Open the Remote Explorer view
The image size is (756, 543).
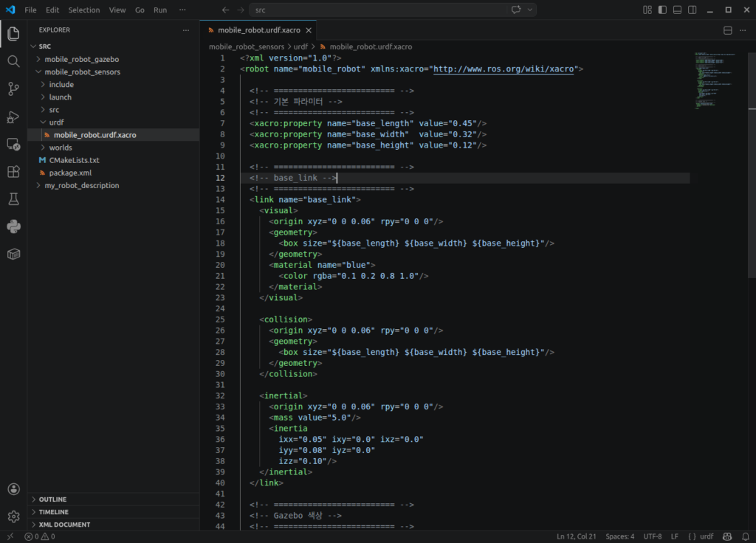pyautogui.click(x=13, y=144)
